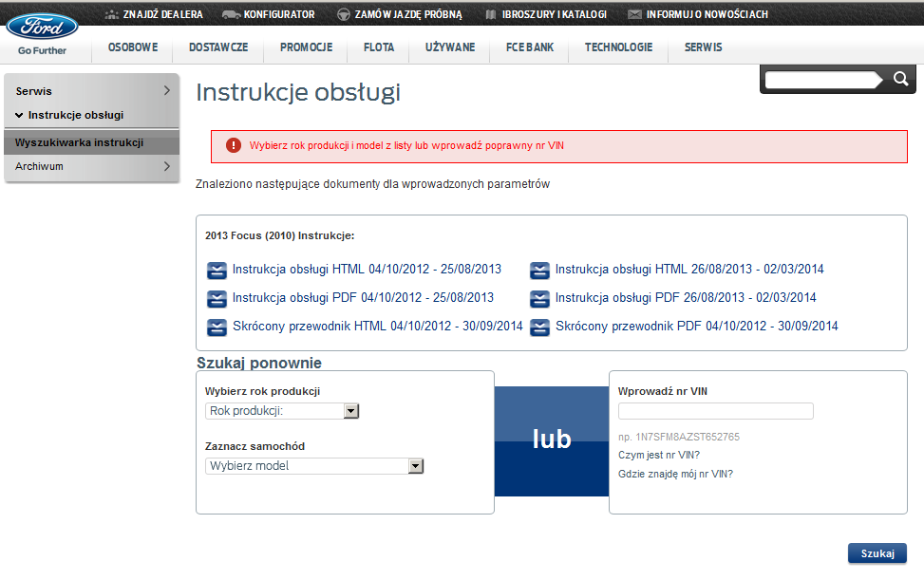Viewport: 924px width, 580px height.
Task: Click the Szukaj button
Action: [877, 553]
